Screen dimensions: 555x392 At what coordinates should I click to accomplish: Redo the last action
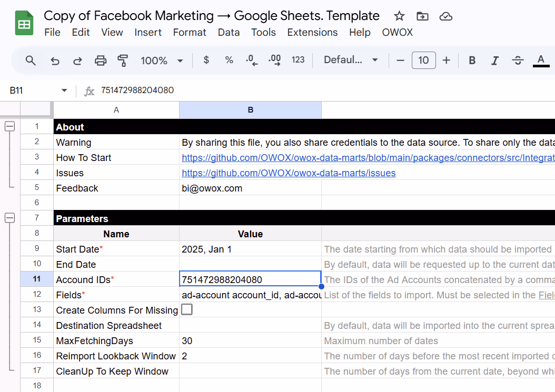(77, 61)
